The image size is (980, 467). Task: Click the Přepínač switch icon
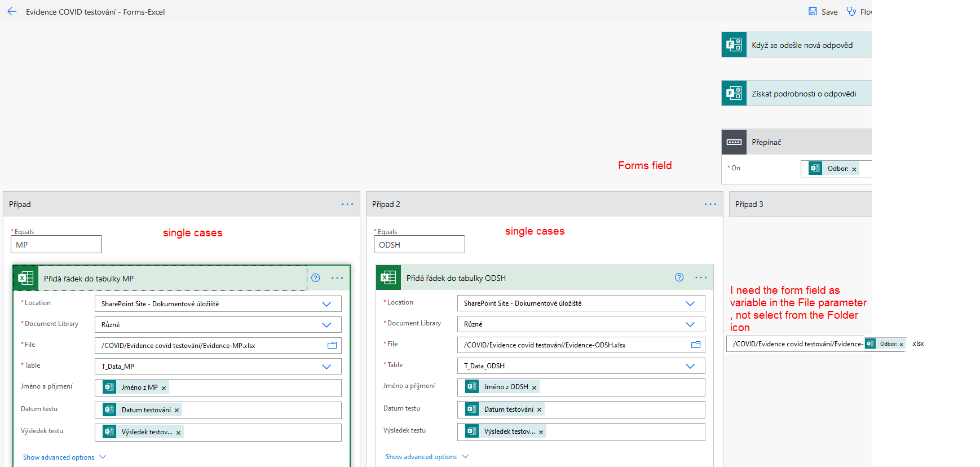(x=734, y=142)
